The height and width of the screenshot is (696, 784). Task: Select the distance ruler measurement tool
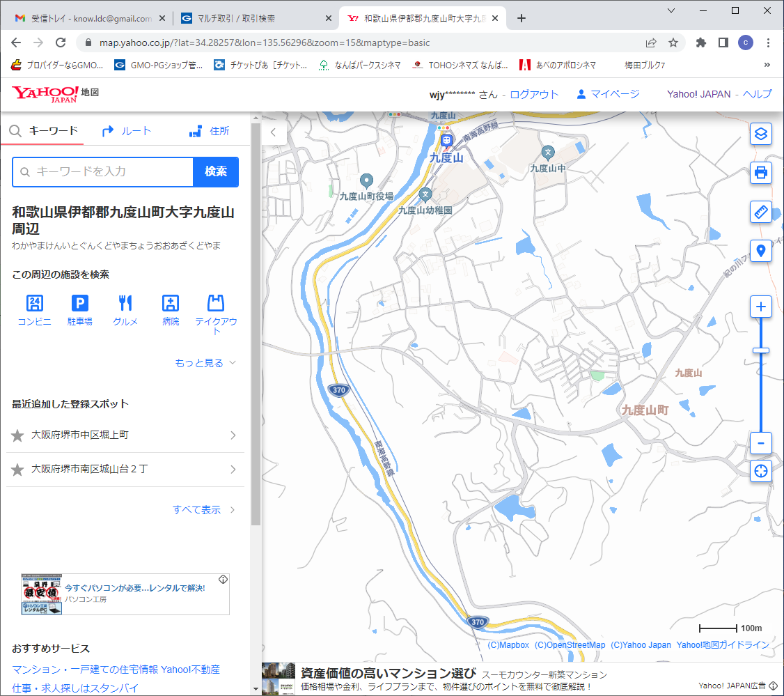761,212
